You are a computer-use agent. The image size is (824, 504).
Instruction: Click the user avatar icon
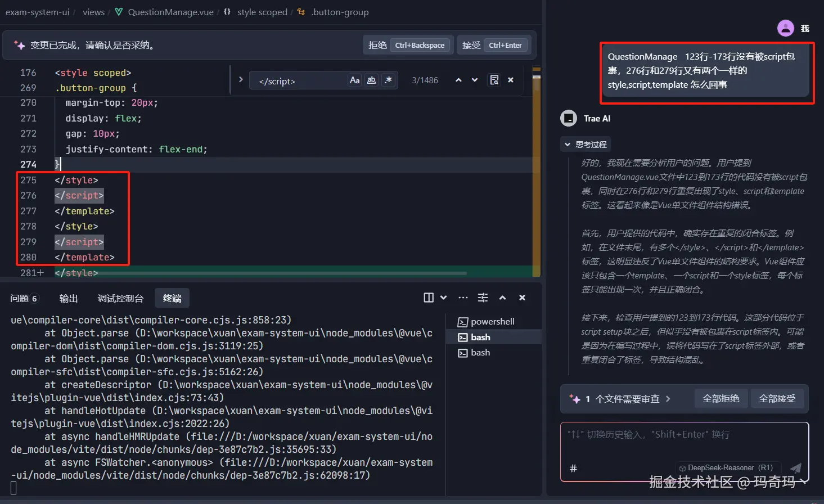785,28
